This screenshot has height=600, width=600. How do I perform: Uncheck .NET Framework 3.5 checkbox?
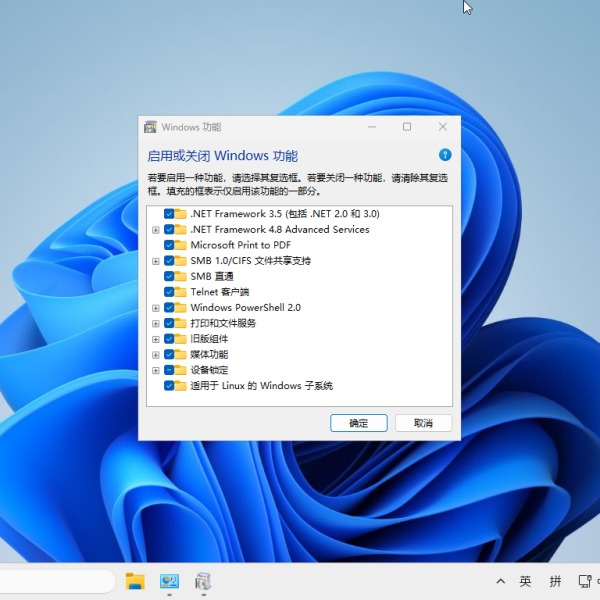(x=169, y=214)
